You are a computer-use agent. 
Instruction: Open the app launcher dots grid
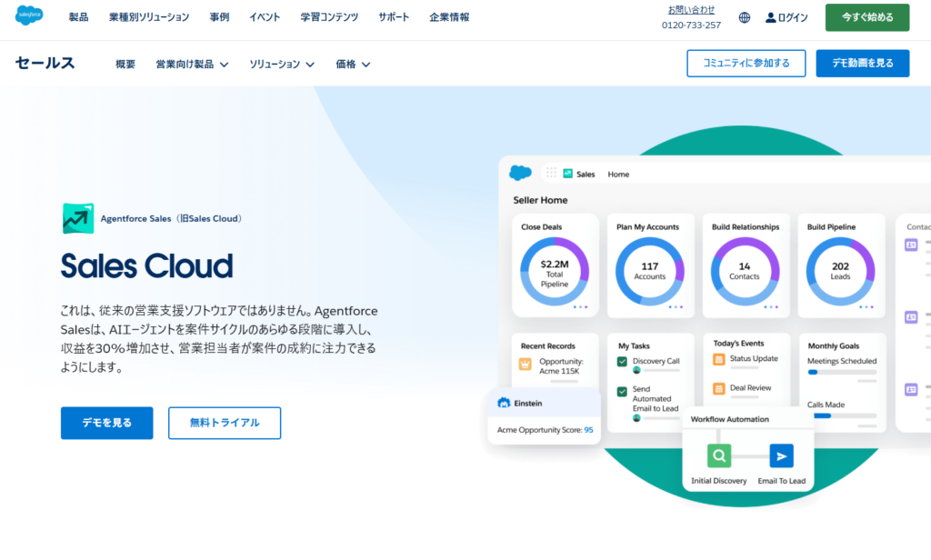[551, 173]
